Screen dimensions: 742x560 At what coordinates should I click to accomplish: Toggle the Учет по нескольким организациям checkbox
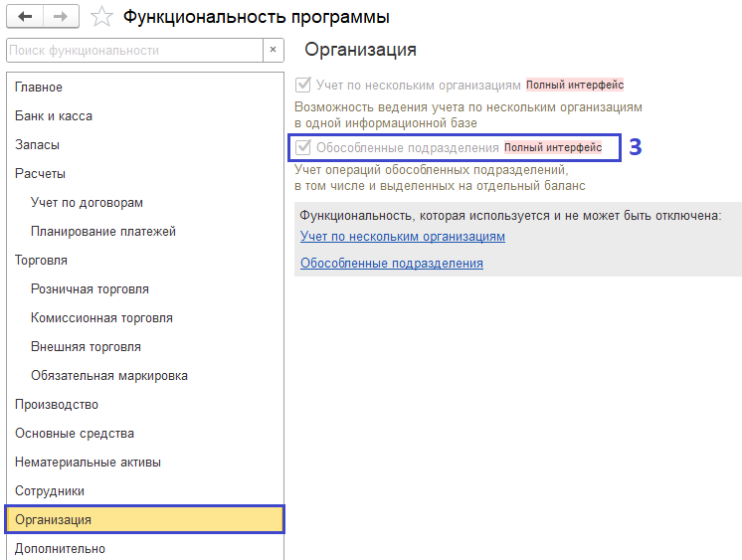(304, 86)
